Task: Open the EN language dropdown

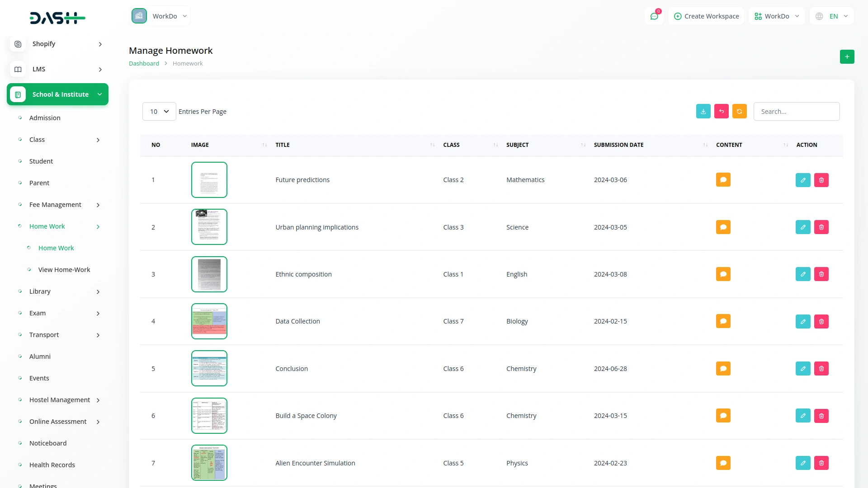Action: click(832, 16)
